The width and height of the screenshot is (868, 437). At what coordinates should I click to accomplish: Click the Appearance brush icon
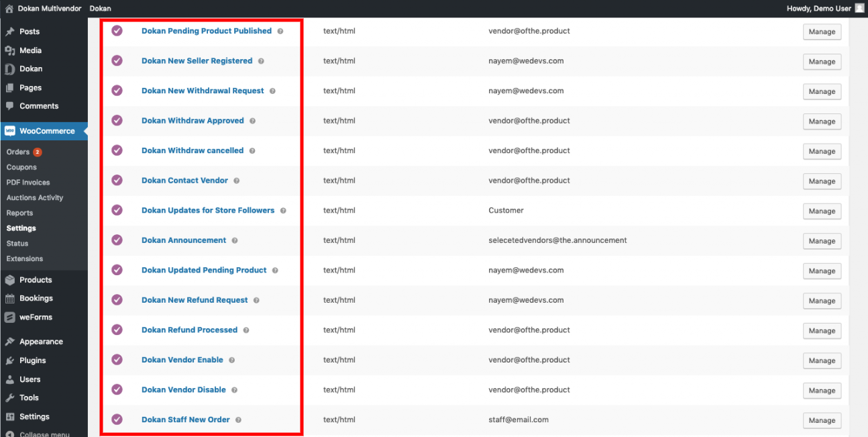(10, 342)
